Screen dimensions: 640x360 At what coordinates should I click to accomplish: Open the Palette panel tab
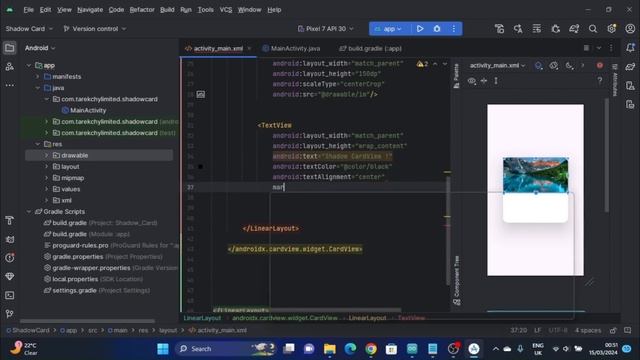[x=456, y=76]
